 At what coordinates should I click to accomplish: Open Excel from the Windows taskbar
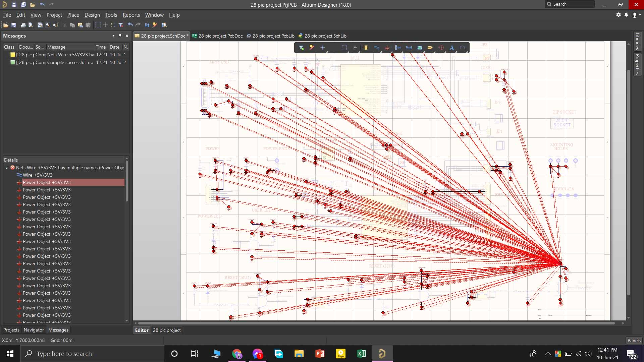tap(361, 354)
